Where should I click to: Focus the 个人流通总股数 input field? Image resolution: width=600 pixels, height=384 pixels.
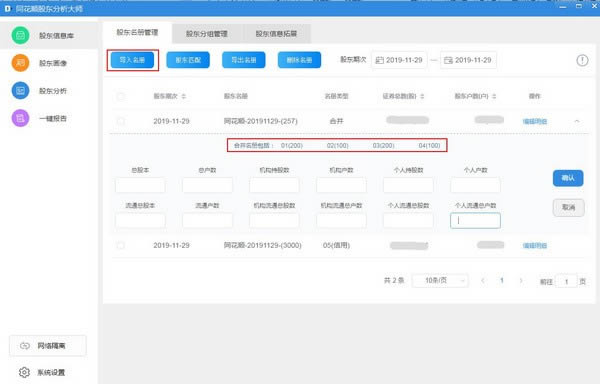coord(408,221)
